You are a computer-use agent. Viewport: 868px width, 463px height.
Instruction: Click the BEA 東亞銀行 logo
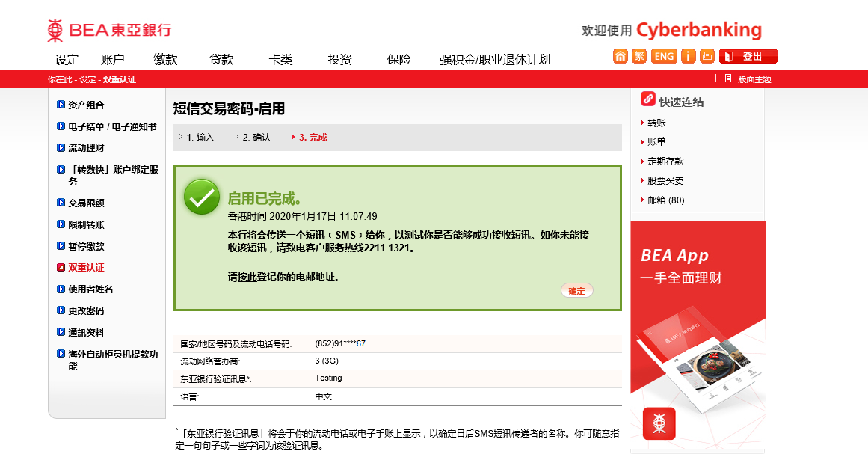tap(110, 31)
